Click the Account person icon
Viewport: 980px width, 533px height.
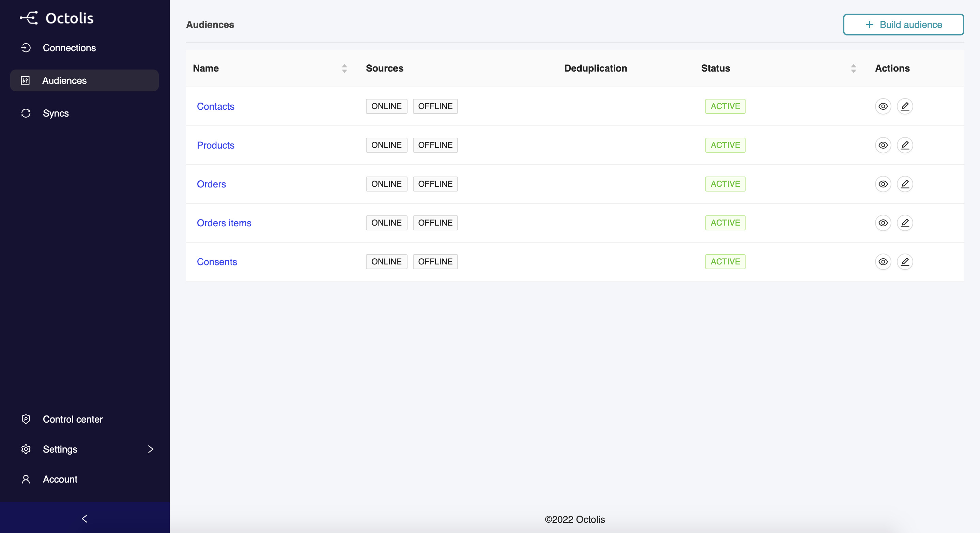26,479
